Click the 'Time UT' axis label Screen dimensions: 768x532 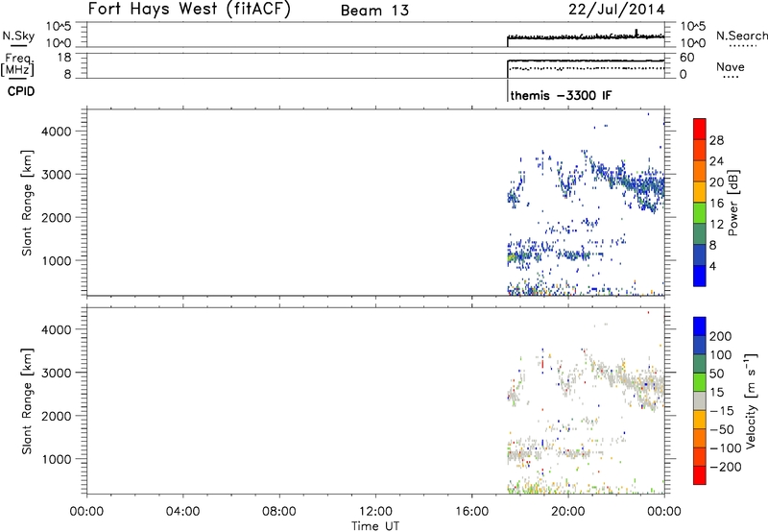click(x=375, y=526)
